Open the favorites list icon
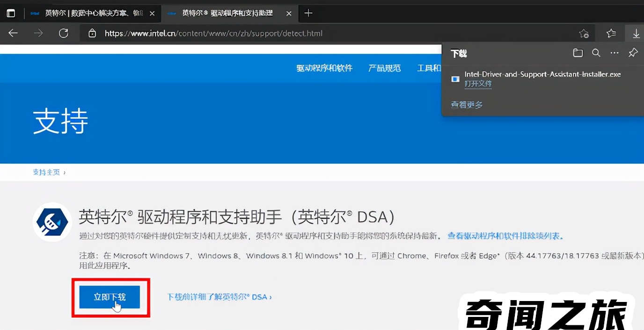The height and width of the screenshot is (330, 644). point(611,33)
